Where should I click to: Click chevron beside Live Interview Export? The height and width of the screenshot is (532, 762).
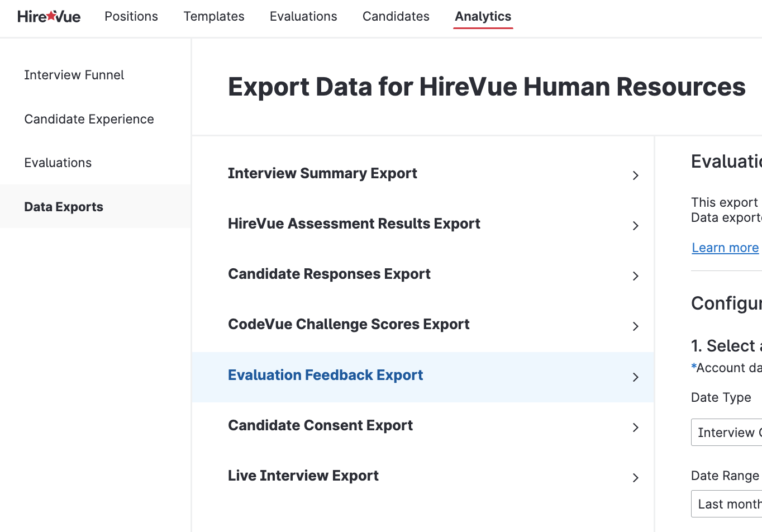(x=635, y=478)
